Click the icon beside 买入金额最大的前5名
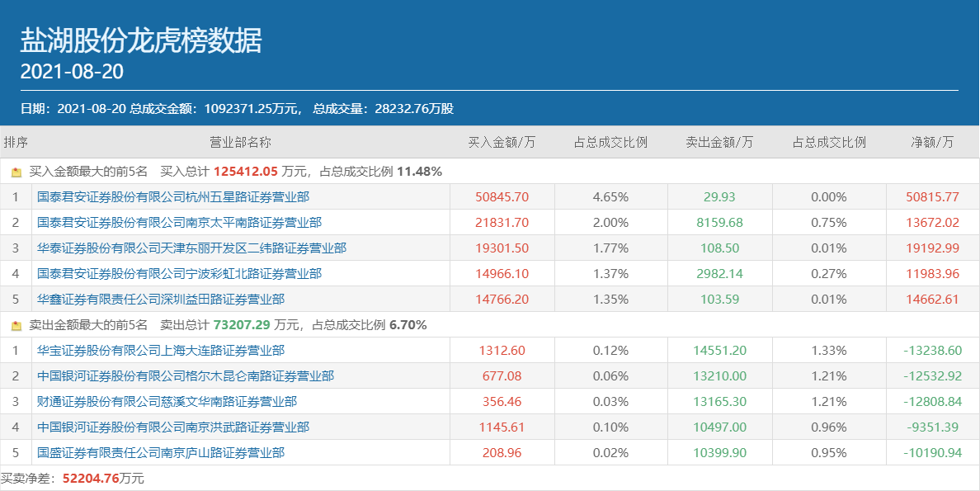The width and height of the screenshot is (980, 491). pos(16,172)
